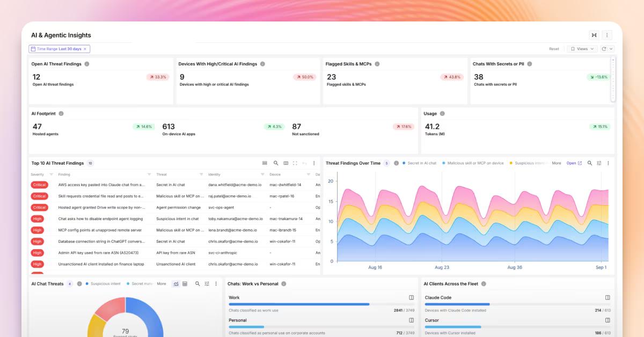Toggle Suspicious intent legend in AI Chat Threats
The image size is (644, 337).
[103, 284]
